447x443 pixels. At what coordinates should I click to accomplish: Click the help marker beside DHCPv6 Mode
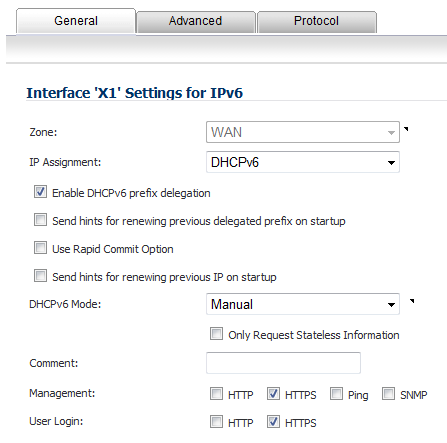[x=412, y=301]
